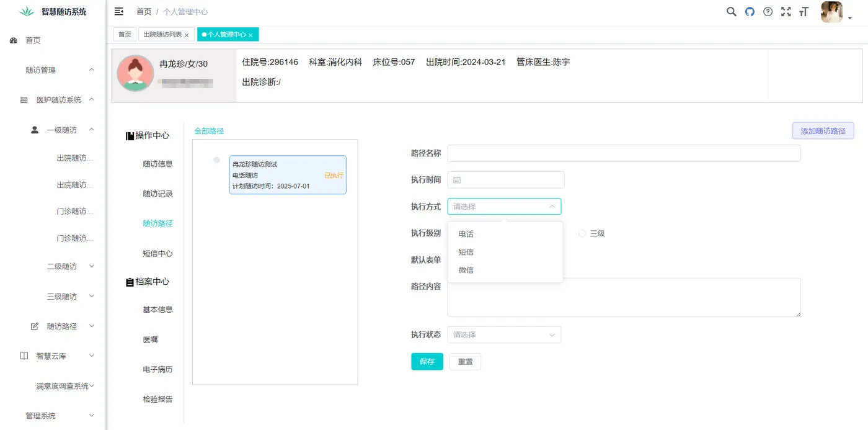868x430 pixels.
Task: Click the GitHub icon in the header
Action: (750, 11)
